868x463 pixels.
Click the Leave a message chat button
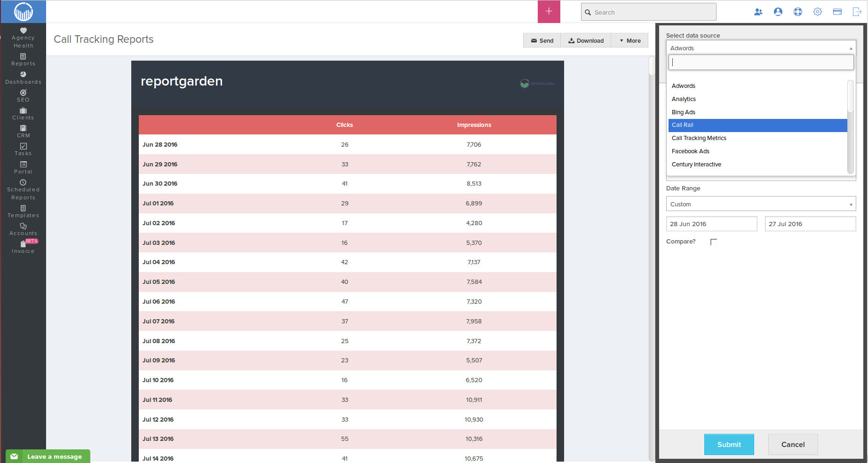(x=48, y=456)
